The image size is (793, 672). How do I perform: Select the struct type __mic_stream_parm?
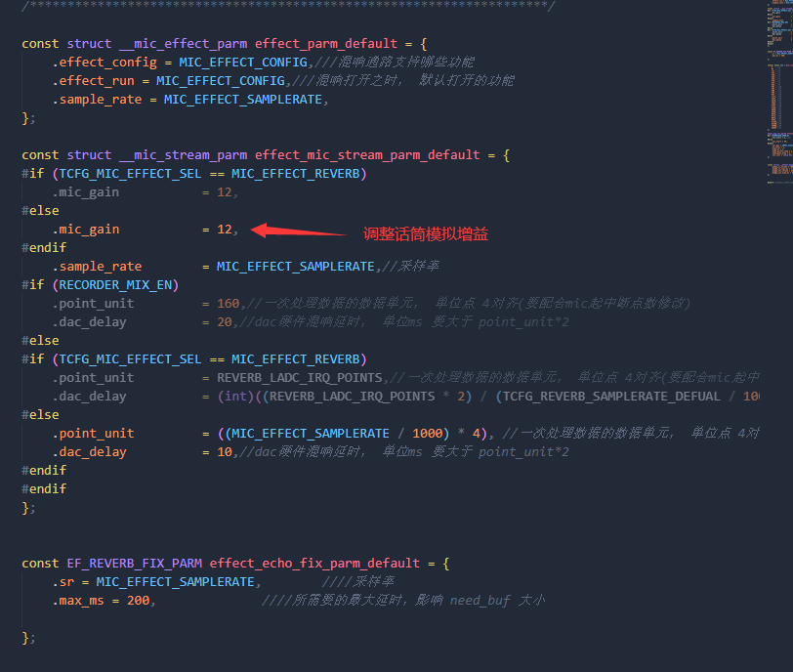[x=183, y=154]
